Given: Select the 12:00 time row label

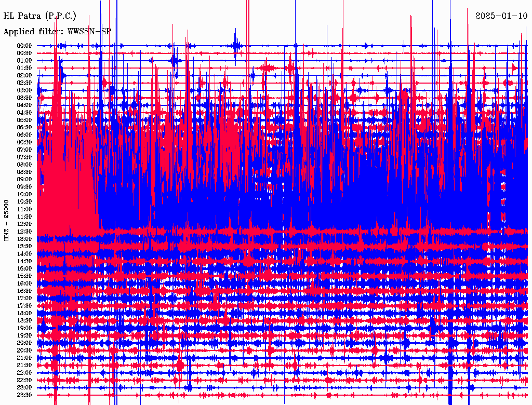Looking at the screenshot, I should coord(24,224).
